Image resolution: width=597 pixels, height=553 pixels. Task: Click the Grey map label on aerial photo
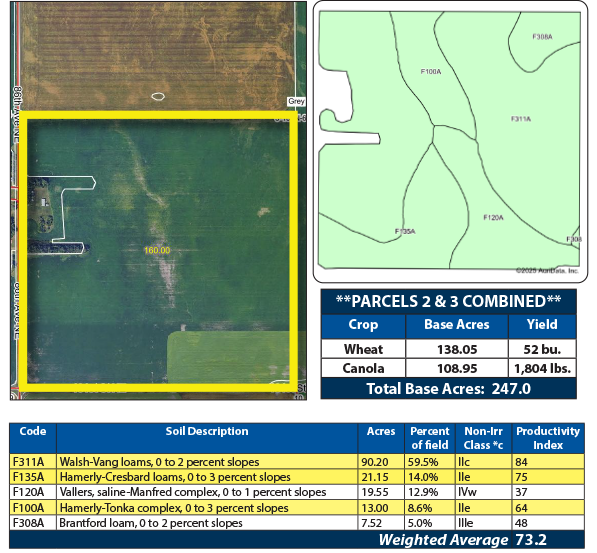[296, 101]
